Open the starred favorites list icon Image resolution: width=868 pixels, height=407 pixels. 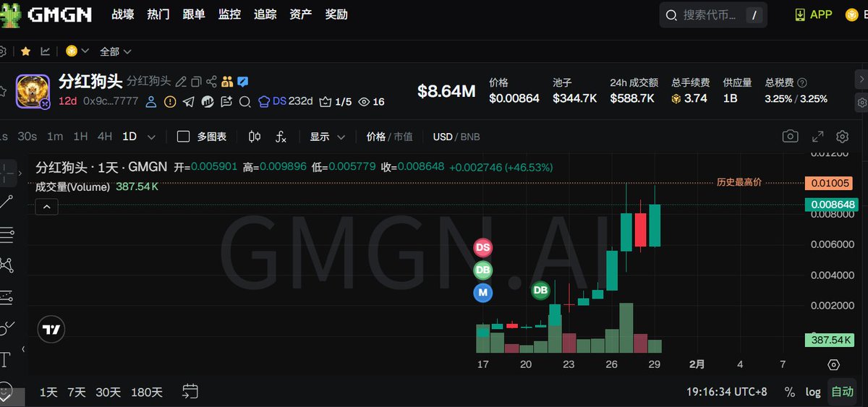coord(25,51)
